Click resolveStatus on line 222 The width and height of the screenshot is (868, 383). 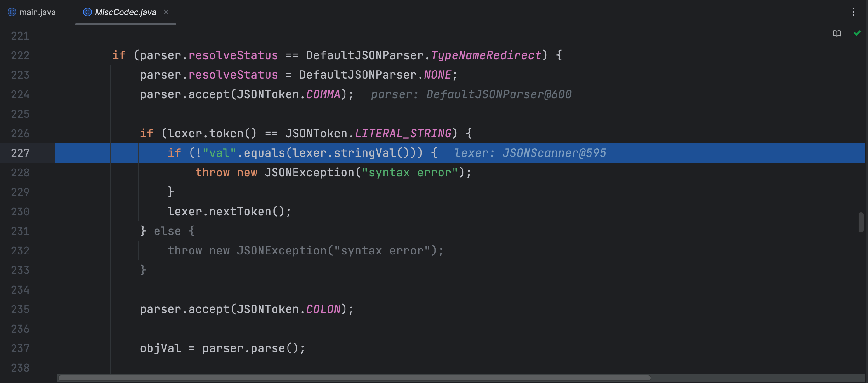(233, 55)
